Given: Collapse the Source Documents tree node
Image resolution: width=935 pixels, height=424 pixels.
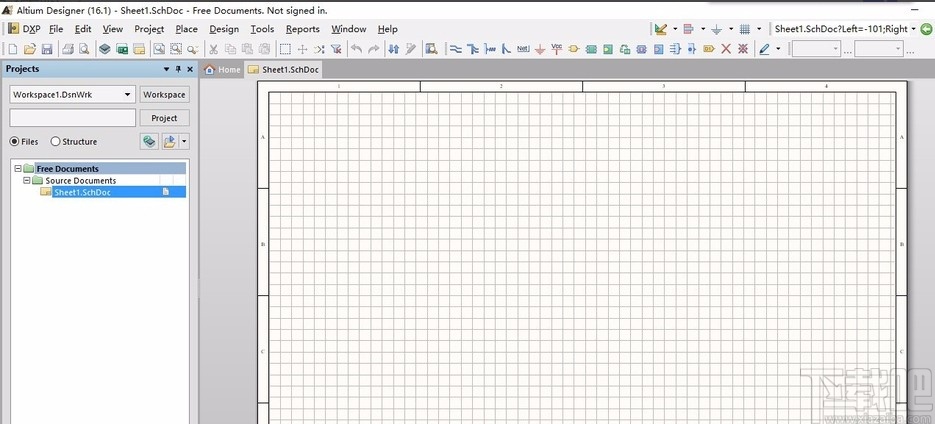Looking at the screenshot, I should pos(27,180).
